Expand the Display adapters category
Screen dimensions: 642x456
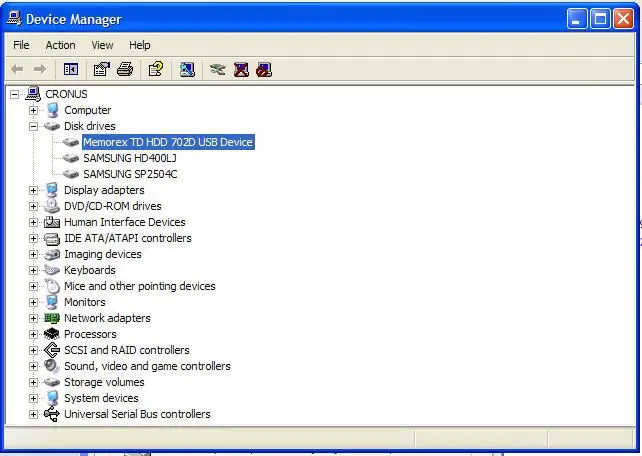(x=34, y=190)
